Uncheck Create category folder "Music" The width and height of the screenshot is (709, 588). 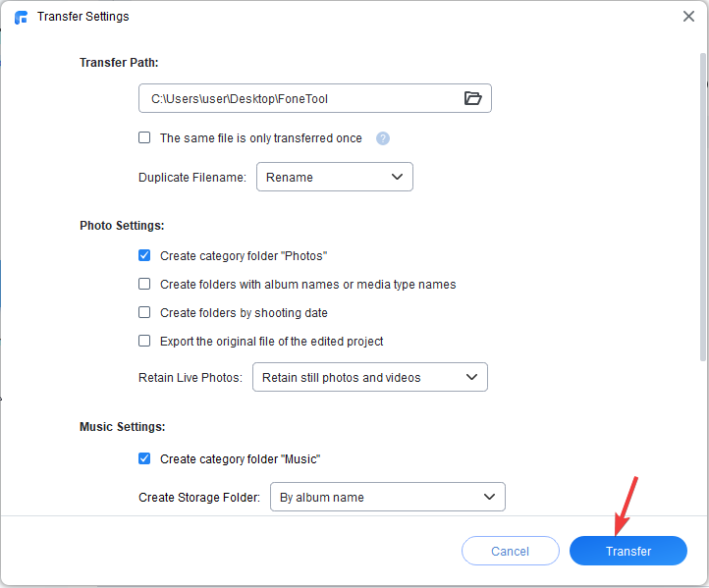coord(144,458)
